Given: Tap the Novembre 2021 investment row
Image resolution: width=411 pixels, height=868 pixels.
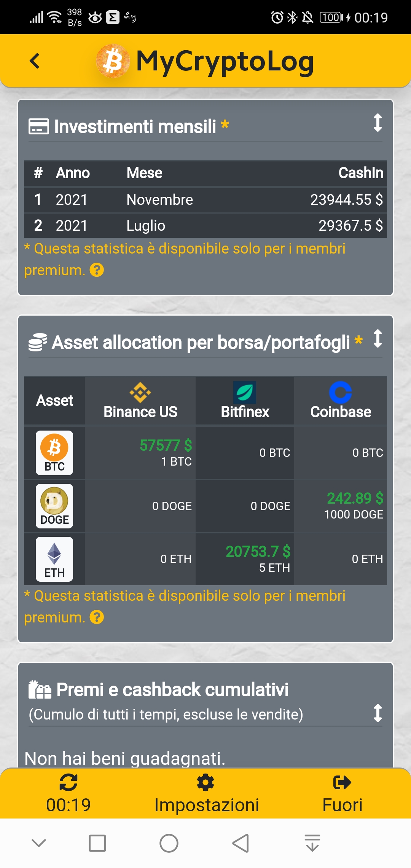Looking at the screenshot, I should [x=205, y=200].
